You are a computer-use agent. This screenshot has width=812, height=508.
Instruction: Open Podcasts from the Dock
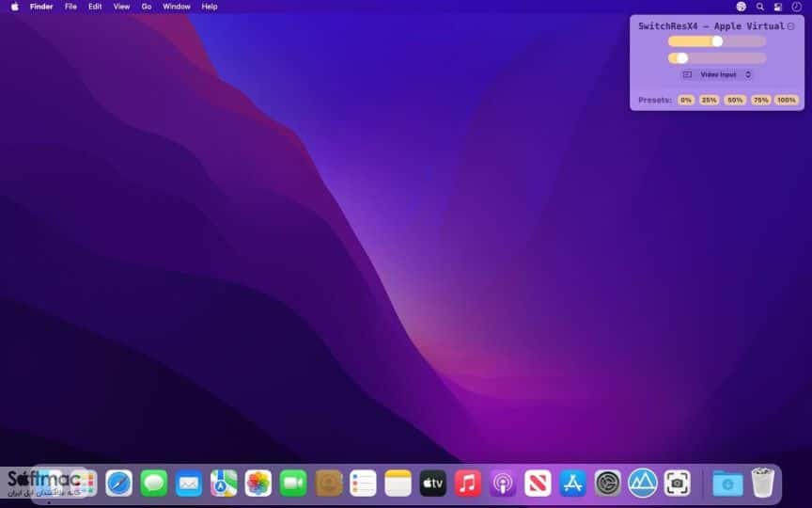[503, 484]
